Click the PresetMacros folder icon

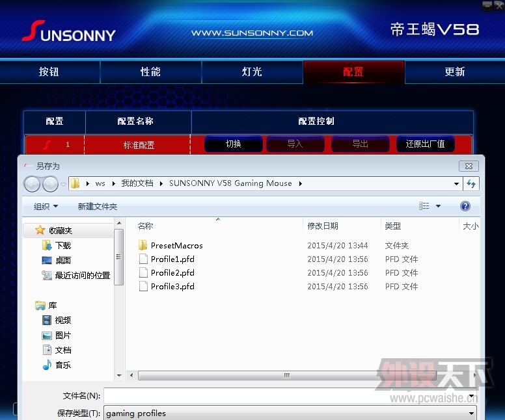point(143,245)
